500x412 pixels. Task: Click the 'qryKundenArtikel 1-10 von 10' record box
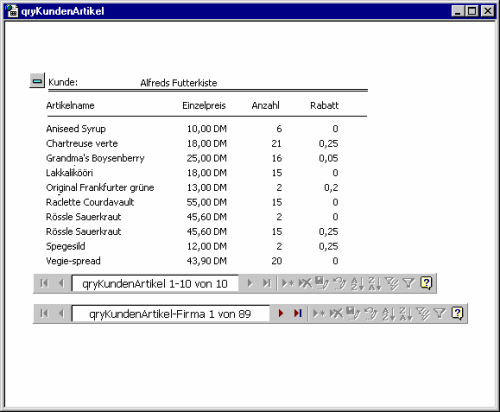point(155,284)
